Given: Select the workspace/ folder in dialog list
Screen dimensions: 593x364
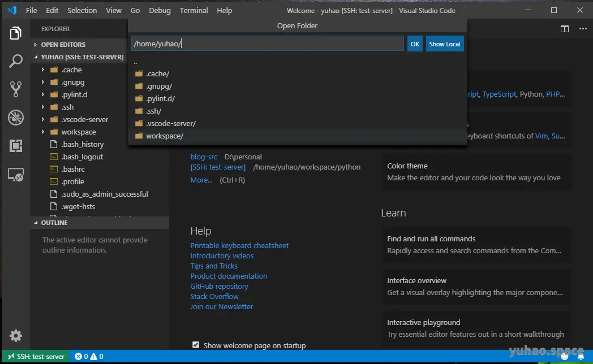Looking at the screenshot, I should pos(297,136).
